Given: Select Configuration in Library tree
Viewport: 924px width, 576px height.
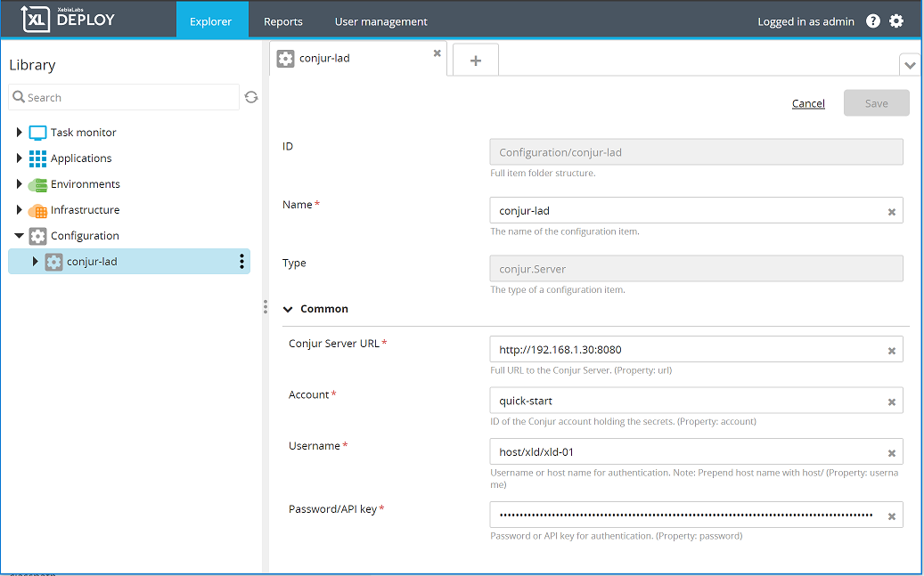Looking at the screenshot, I should pos(85,236).
